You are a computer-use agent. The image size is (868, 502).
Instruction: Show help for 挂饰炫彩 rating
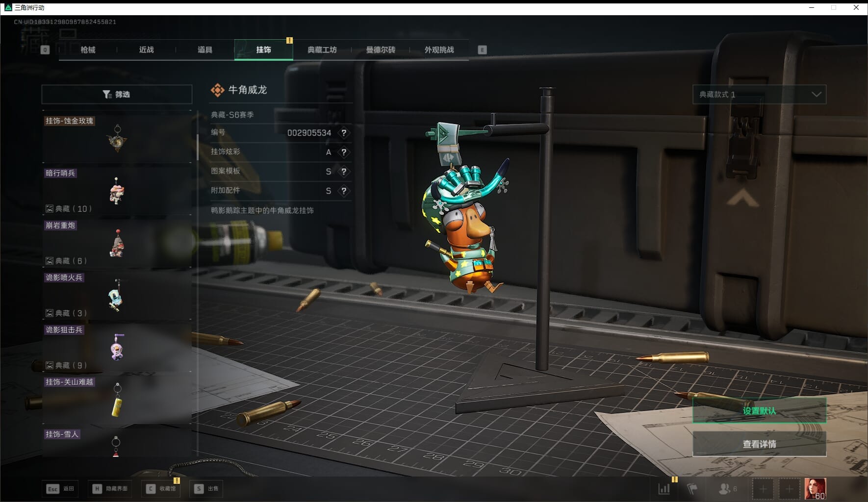click(344, 152)
